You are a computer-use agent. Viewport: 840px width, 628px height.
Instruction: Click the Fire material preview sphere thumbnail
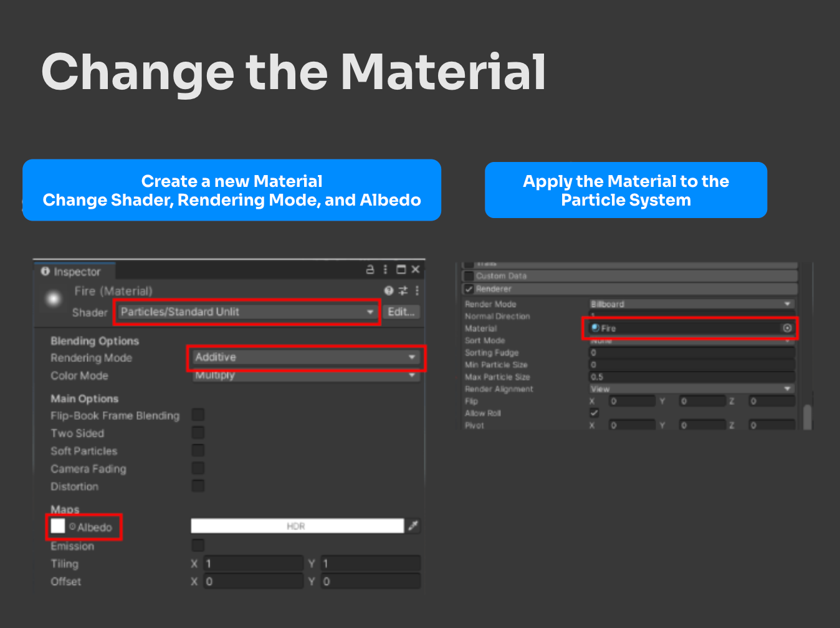[x=54, y=300]
